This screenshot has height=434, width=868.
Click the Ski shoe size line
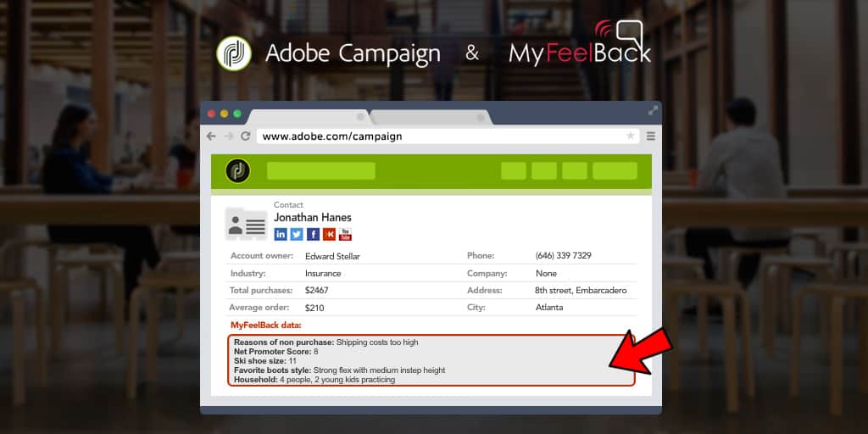pos(265,361)
